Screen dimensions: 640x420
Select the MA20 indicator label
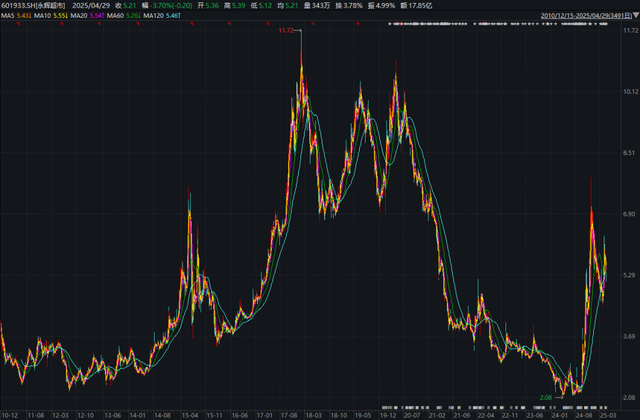79,16
